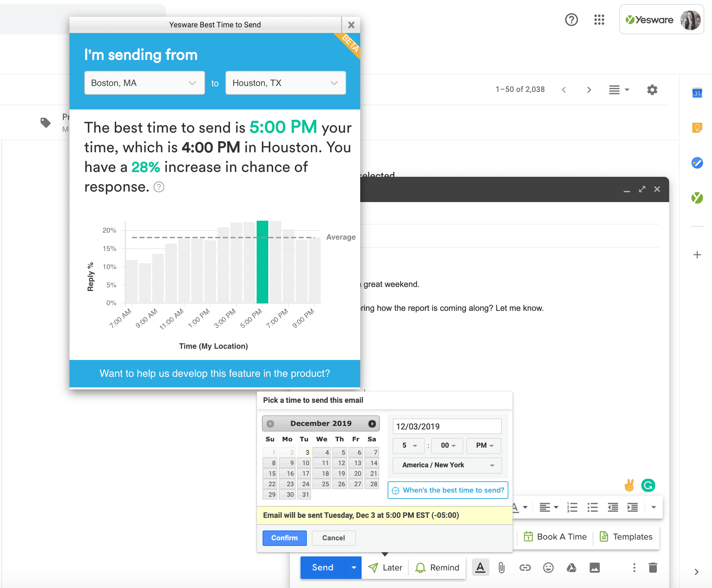Image resolution: width=712 pixels, height=588 pixels.
Task: Open the America / New York timezone dropdown
Action: point(447,465)
